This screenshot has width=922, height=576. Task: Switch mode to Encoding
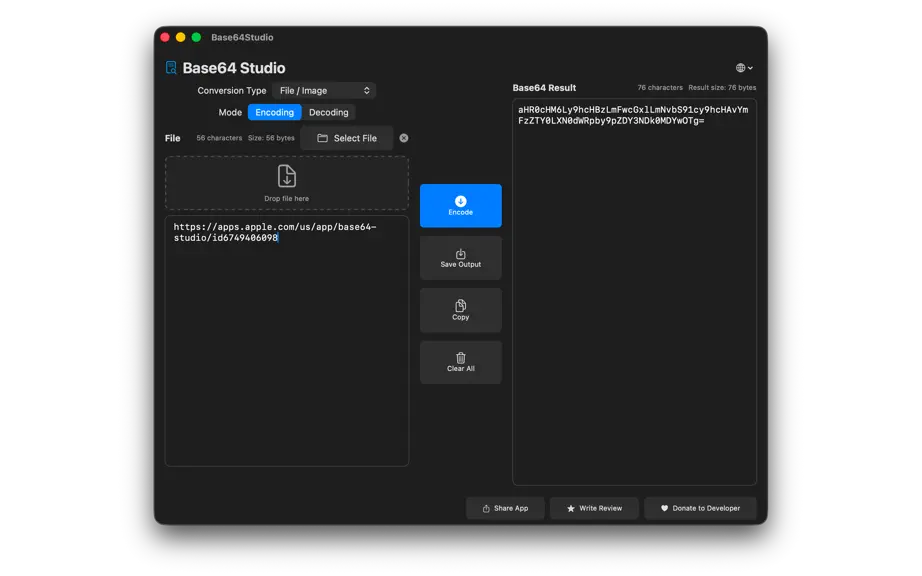tap(275, 112)
